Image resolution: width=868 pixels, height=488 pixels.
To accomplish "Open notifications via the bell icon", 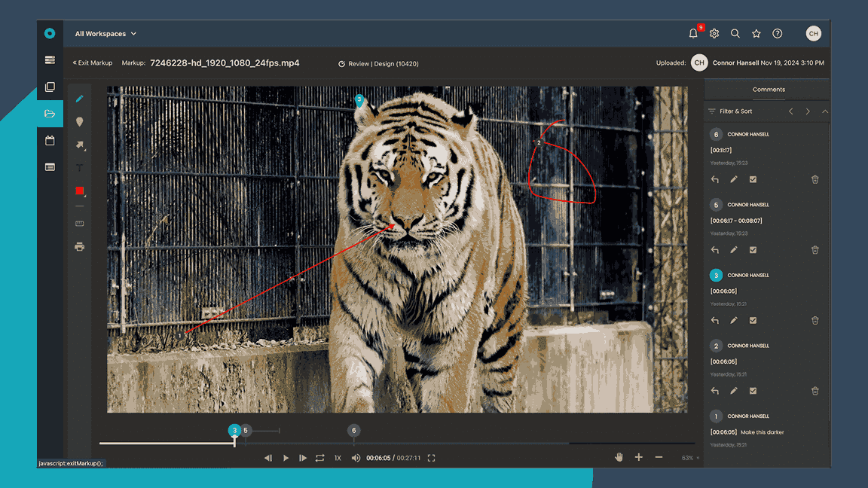I will click(x=692, y=33).
